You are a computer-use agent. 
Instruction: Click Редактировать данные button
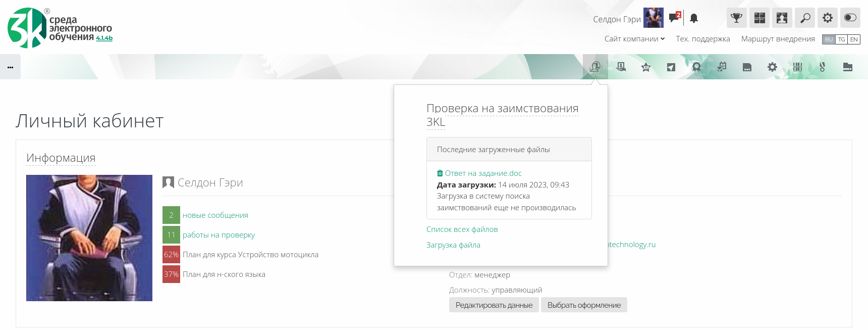pyautogui.click(x=494, y=305)
